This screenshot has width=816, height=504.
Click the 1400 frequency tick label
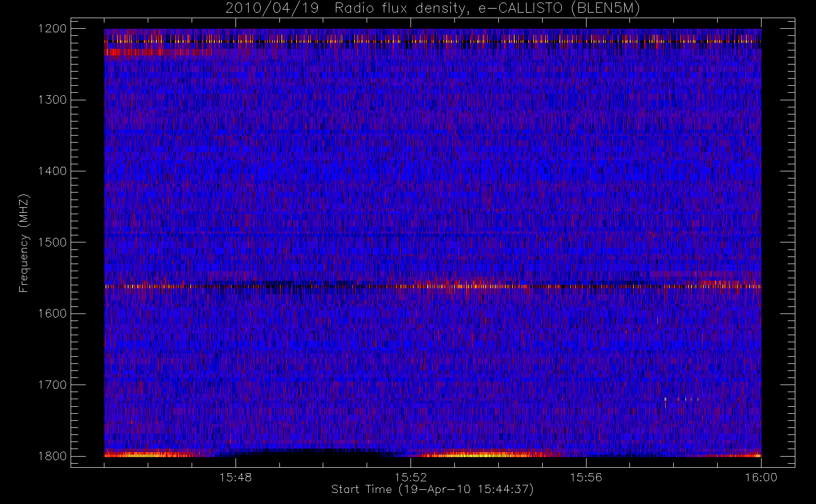(x=52, y=171)
